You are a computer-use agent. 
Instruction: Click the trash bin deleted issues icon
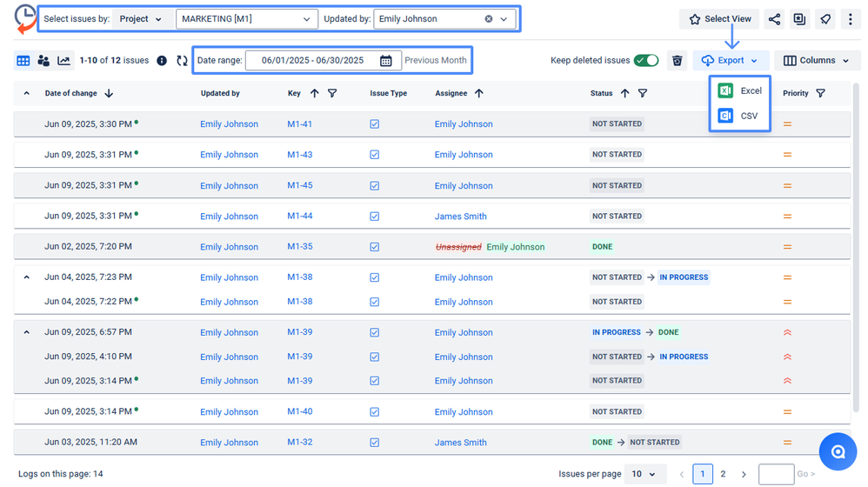pos(678,61)
